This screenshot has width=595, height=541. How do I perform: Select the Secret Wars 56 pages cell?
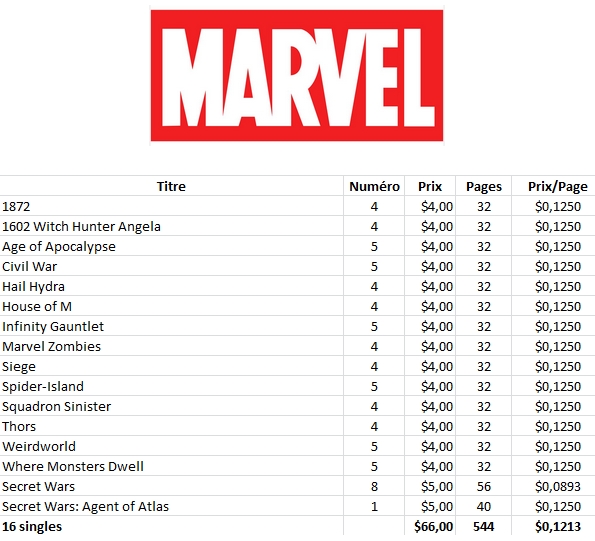[x=484, y=486]
